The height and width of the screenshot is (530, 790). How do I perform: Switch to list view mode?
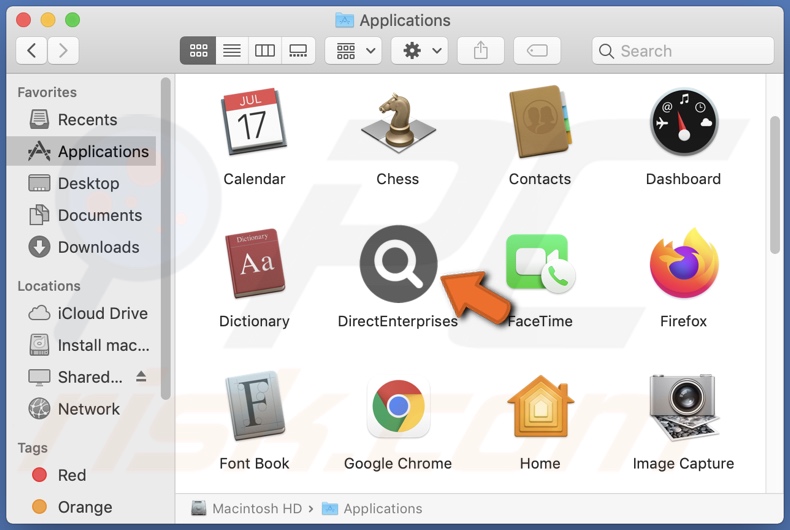(231, 50)
